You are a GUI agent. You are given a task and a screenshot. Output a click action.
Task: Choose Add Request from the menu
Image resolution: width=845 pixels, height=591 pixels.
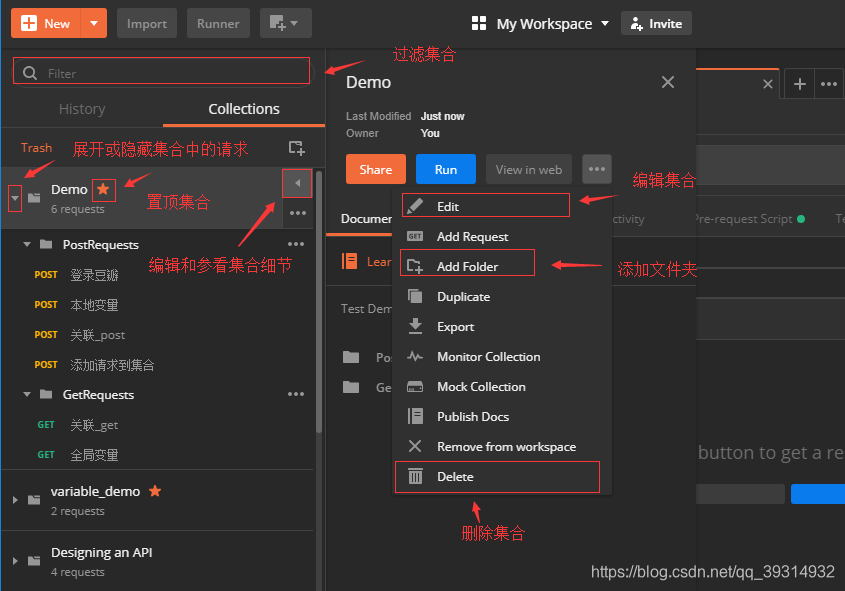[502, 237]
